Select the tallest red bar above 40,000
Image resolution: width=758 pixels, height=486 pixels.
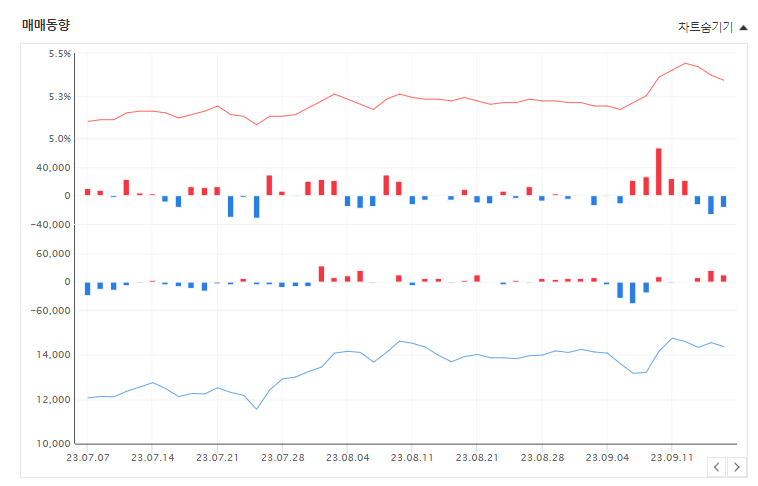[658, 172]
